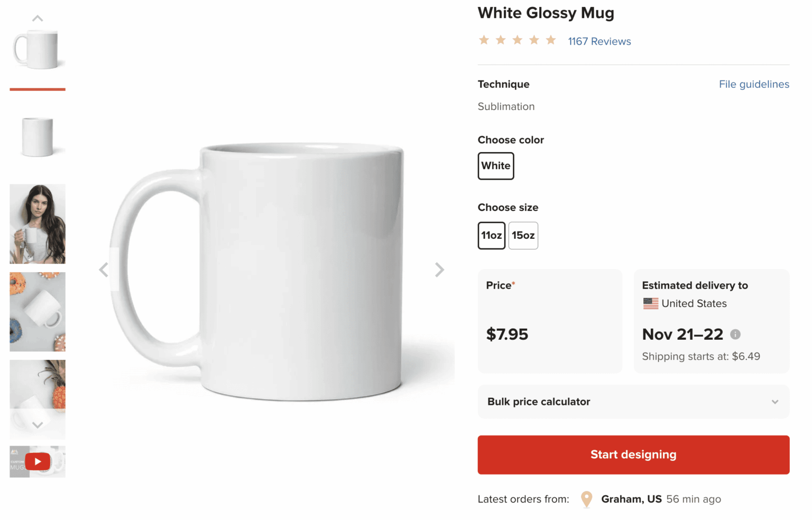The height and width of the screenshot is (520, 812).
Task: Select the 11oz size option
Action: pos(491,235)
